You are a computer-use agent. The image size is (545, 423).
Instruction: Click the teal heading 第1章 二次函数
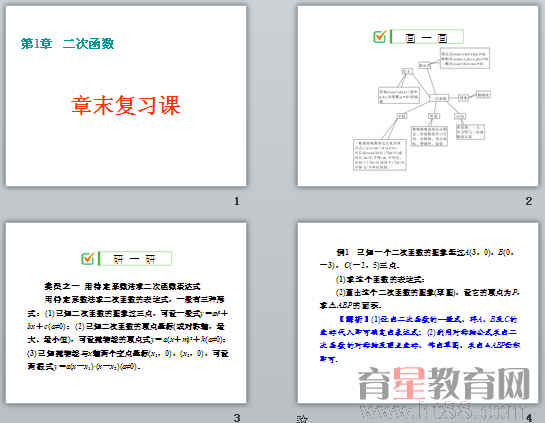67,44
